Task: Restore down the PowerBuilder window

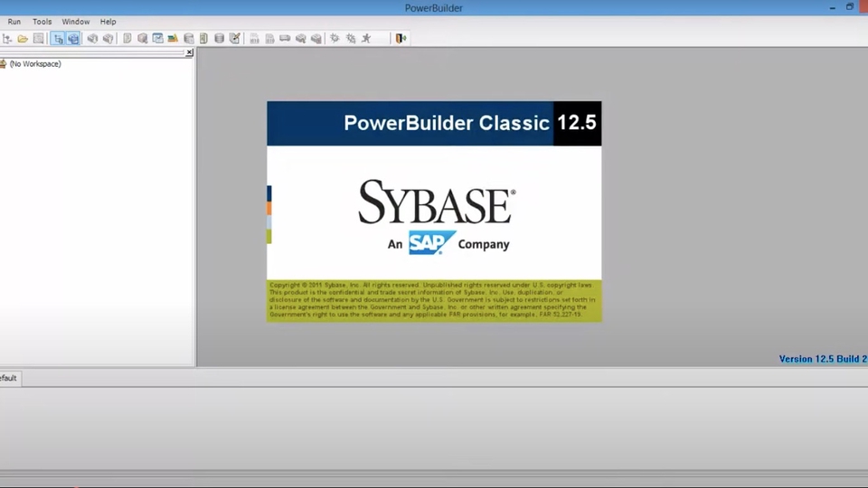Action: [849, 7]
